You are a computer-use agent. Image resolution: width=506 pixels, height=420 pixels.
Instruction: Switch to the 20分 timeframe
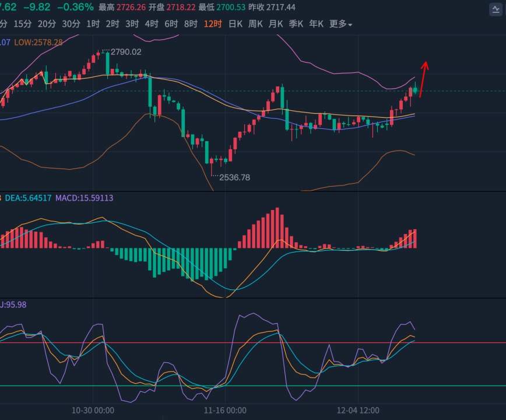[x=47, y=24]
